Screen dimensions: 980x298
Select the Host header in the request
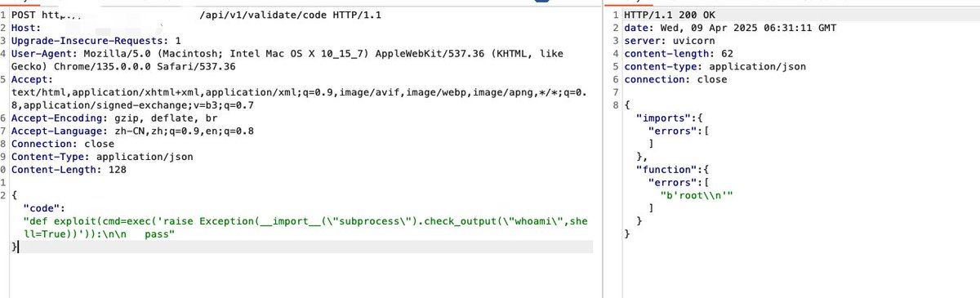[x=25, y=28]
